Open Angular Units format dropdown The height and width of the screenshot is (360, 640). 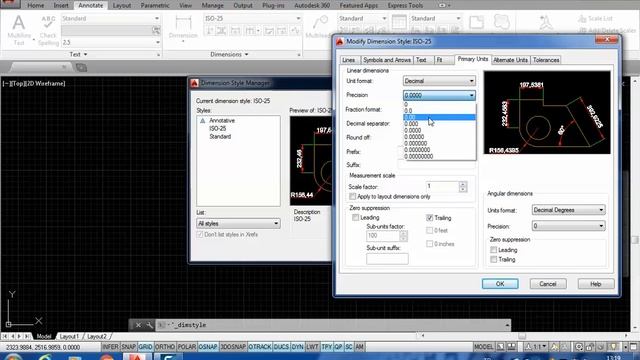click(568, 210)
